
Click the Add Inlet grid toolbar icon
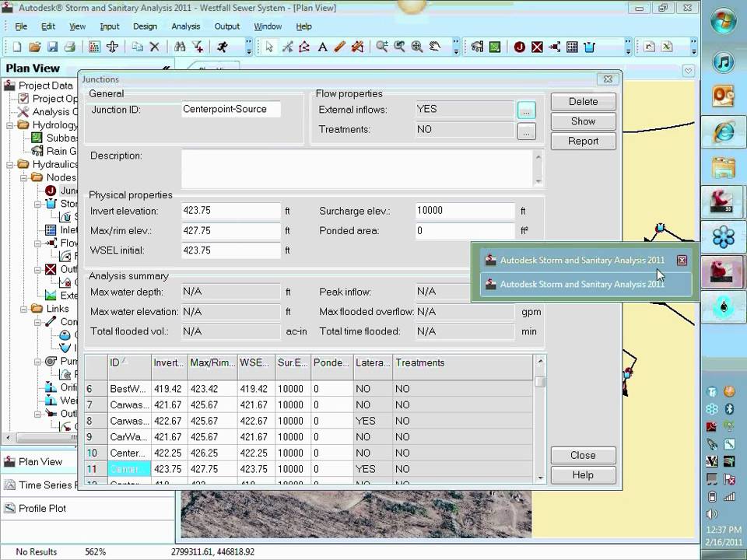tap(572, 47)
